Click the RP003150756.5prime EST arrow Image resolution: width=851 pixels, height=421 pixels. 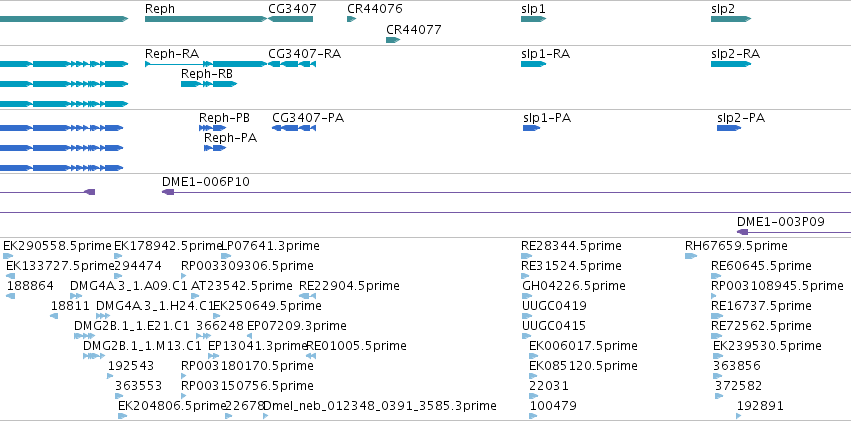pos(185,396)
